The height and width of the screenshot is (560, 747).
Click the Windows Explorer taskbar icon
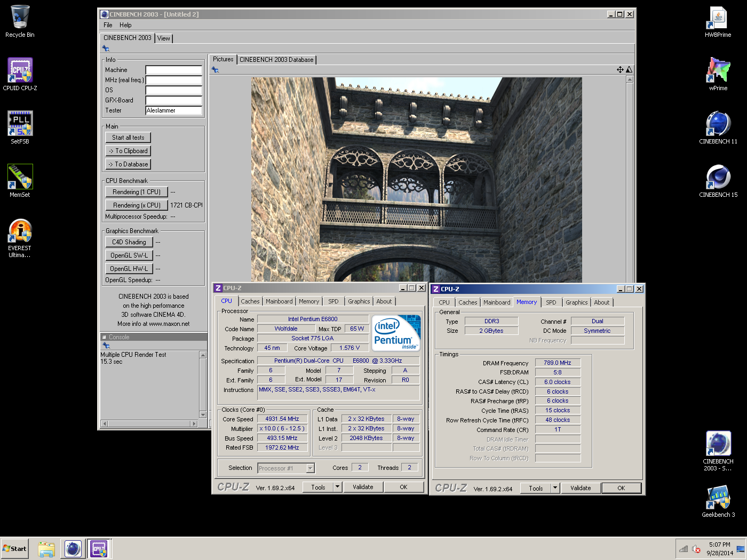pos(46,549)
